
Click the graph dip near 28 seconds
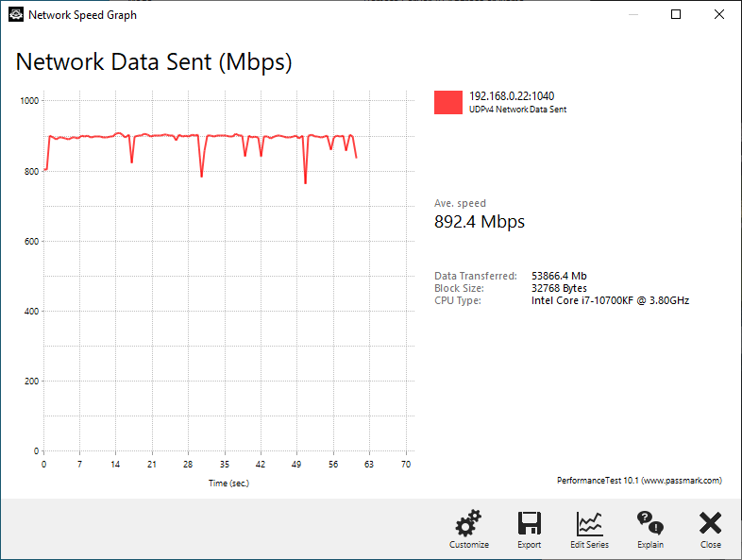pyautogui.click(x=202, y=175)
